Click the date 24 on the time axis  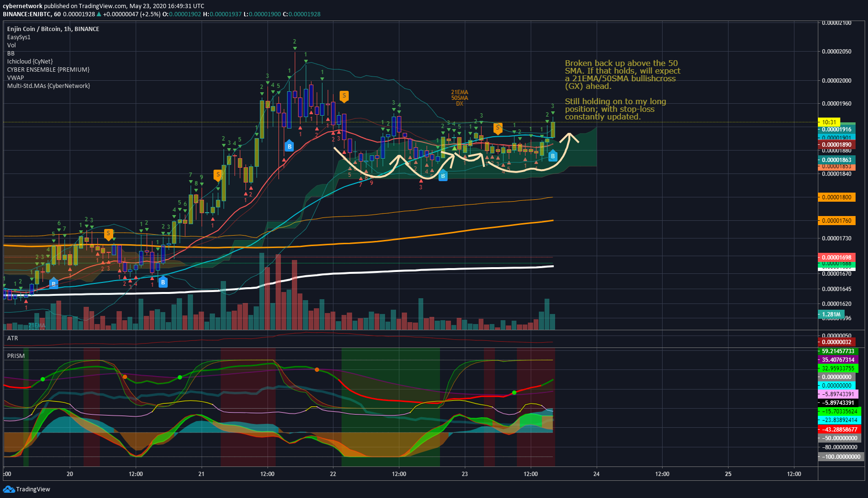(x=596, y=474)
